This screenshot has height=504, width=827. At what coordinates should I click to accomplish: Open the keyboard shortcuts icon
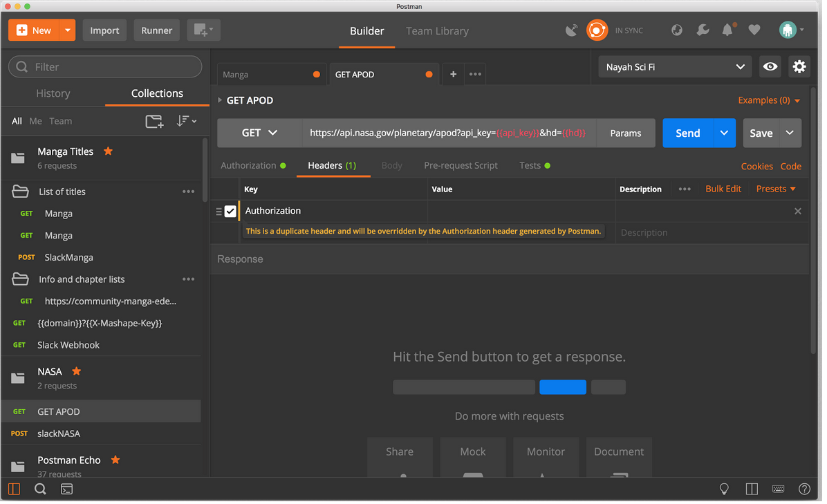pyautogui.click(x=778, y=489)
